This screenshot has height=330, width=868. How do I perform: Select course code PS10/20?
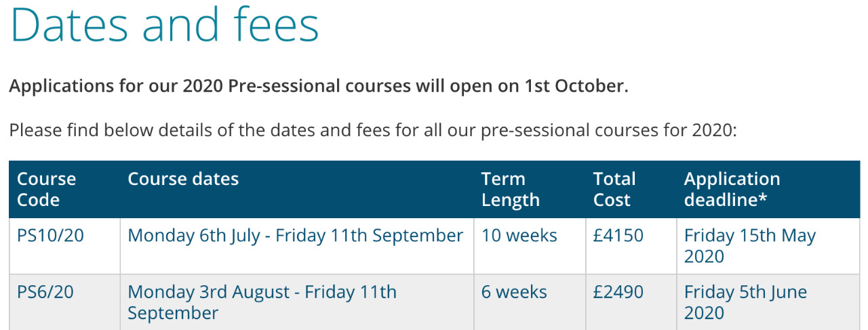(45, 236)
